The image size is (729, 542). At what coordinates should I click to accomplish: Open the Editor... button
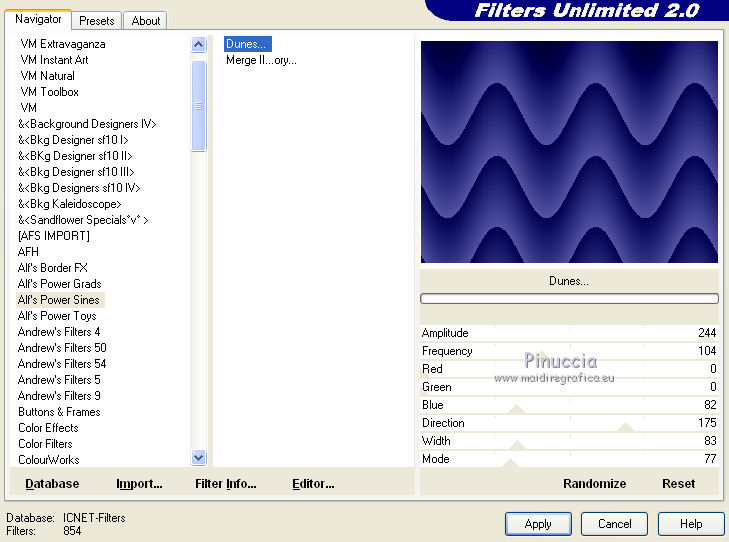point(313,483)
